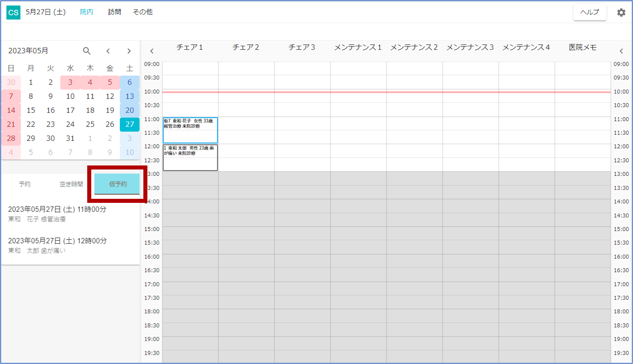The height and width of the screenshot is (364, 633).
Task: Open the ヘルプ button
Action: [x=590, y=12]
